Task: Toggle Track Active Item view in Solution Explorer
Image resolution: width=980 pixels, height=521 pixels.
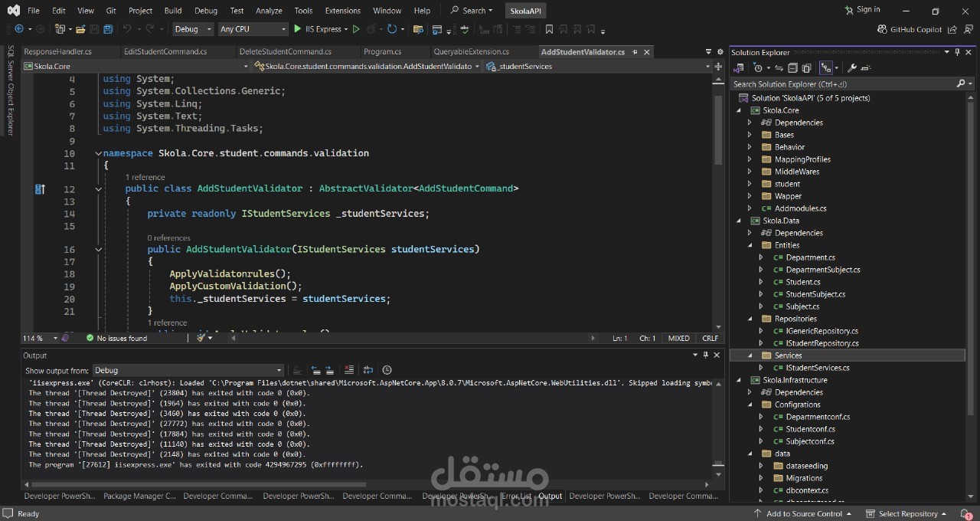Action: [x=826, y=67]
